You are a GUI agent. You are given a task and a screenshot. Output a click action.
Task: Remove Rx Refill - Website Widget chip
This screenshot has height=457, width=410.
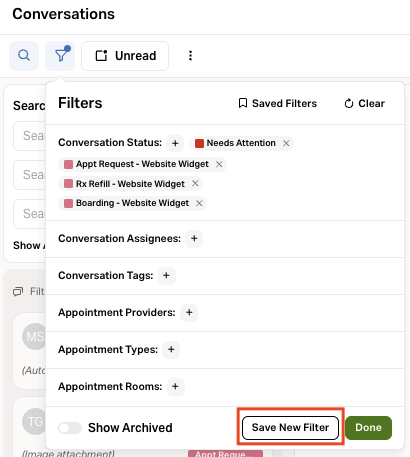pos(195,183)
